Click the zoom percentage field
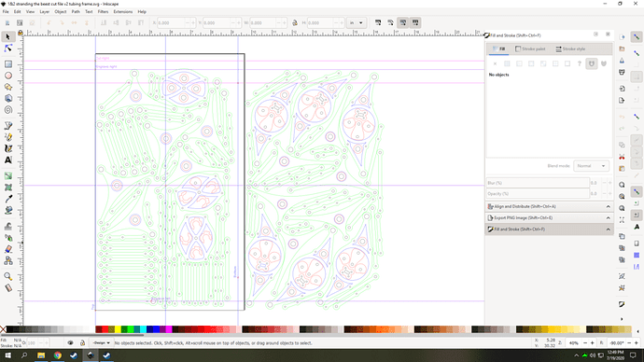This screenshot has width=644, height=362. coord(574,342)
